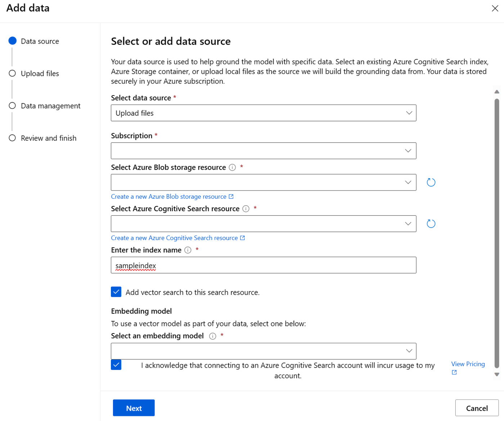
Task: Click the vertical scrollbar thumb
Action: [497, 233]
